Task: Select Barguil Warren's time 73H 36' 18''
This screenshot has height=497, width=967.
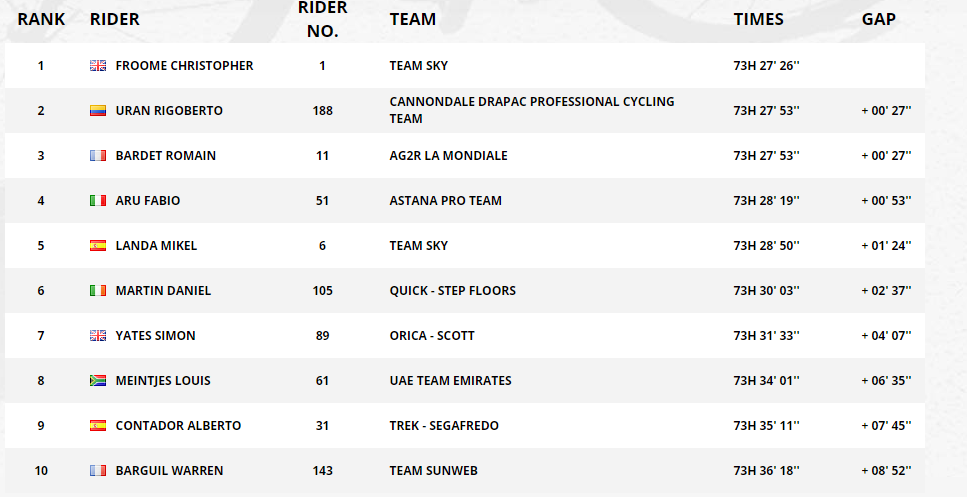Action: point(767,470)
